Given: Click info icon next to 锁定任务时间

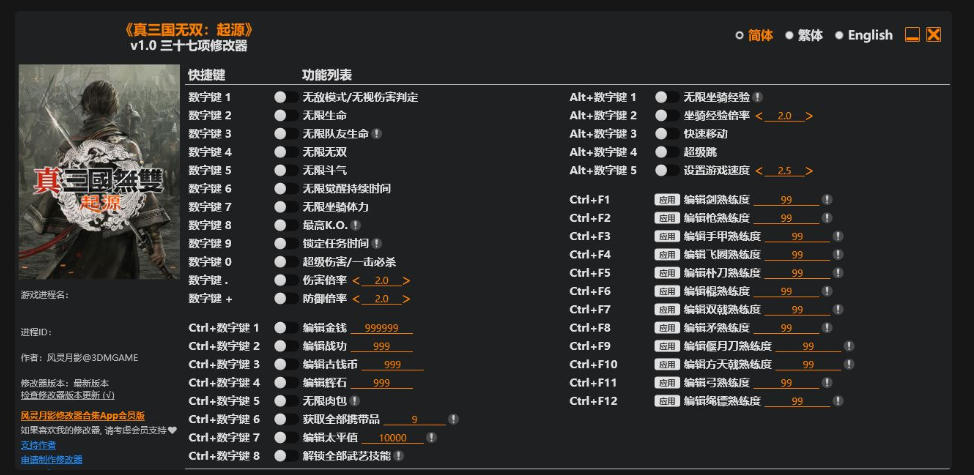Looking at the screenshot, I should tap(377, 243).
